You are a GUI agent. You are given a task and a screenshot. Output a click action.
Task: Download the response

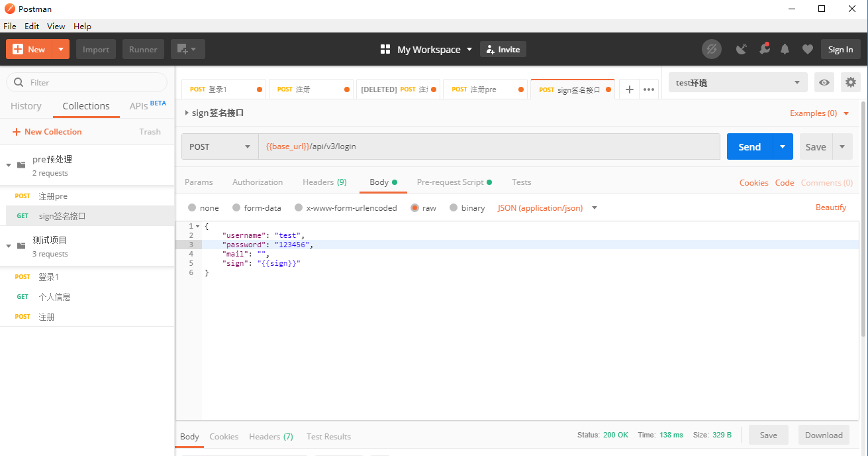pos(824,435)
